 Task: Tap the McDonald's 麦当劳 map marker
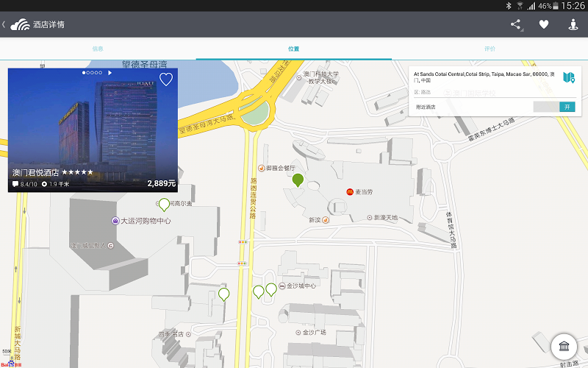click(x=350, y=191)
